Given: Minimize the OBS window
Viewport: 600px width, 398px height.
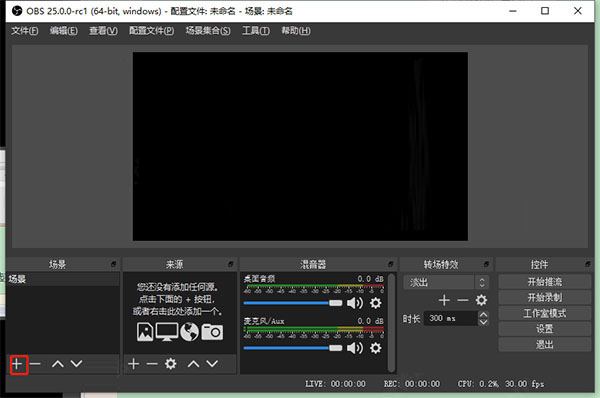Looking at the screenshot, I should 513,11.
